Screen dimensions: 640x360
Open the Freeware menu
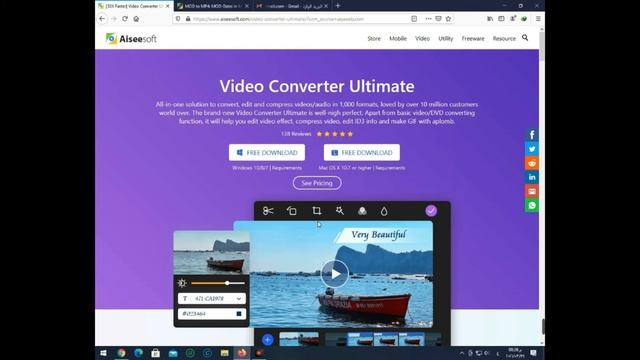point(473,38)
